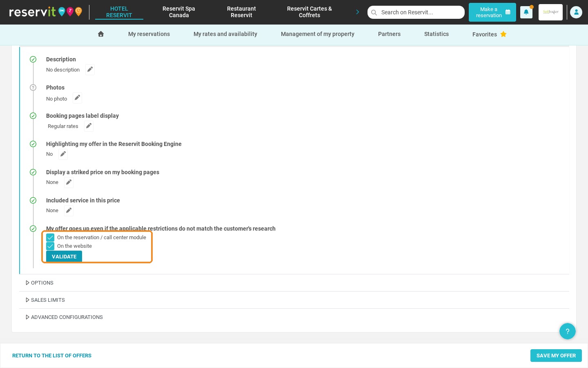Open the round help question mark button

[x=568, y=331]
